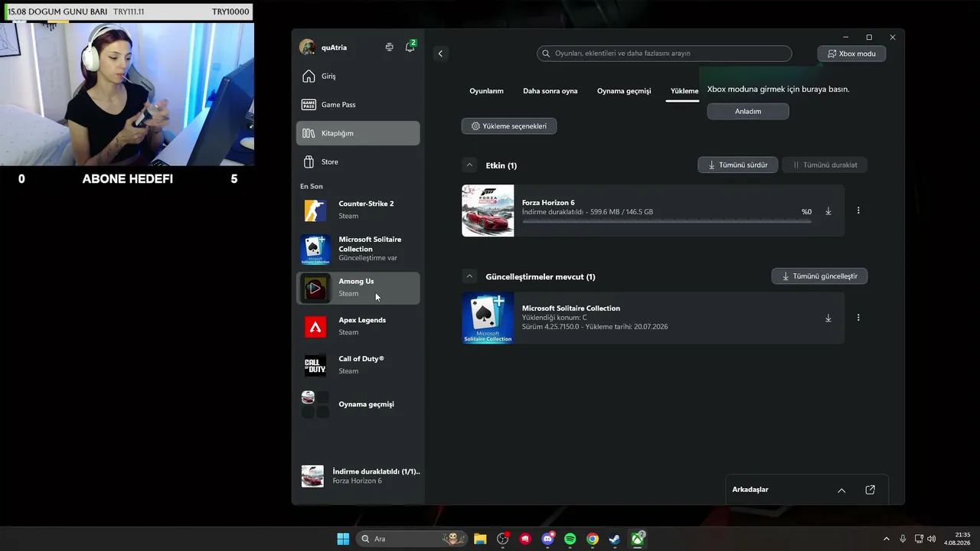
Task: Focus the Xbox app search box
Action: pyautogui.click(x=665, y=54)
